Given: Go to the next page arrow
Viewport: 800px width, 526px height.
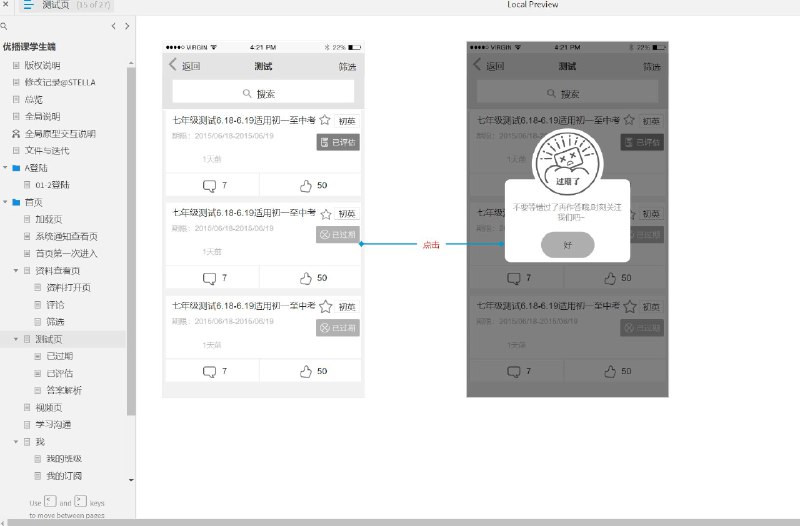Looking at the screenshot, I should (127, 26).
